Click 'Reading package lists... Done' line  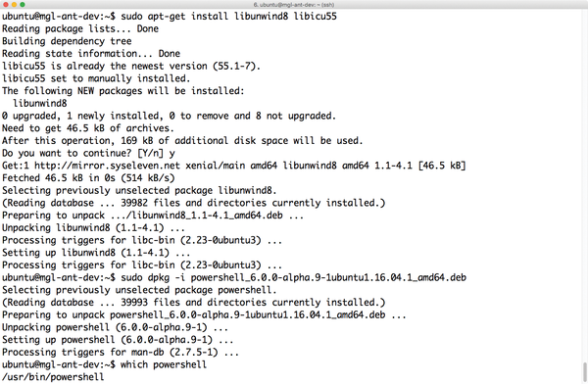(80, 28)
